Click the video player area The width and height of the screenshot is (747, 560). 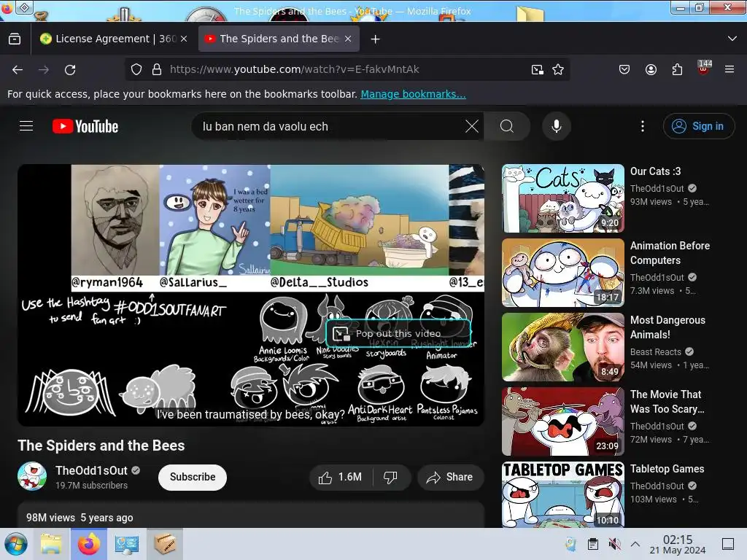click(251, 295)
